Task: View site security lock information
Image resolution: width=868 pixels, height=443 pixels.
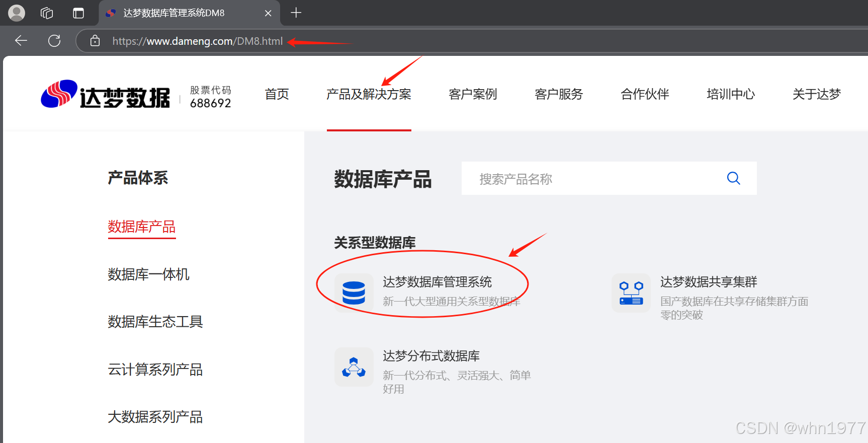Action: tap(95, 41)
